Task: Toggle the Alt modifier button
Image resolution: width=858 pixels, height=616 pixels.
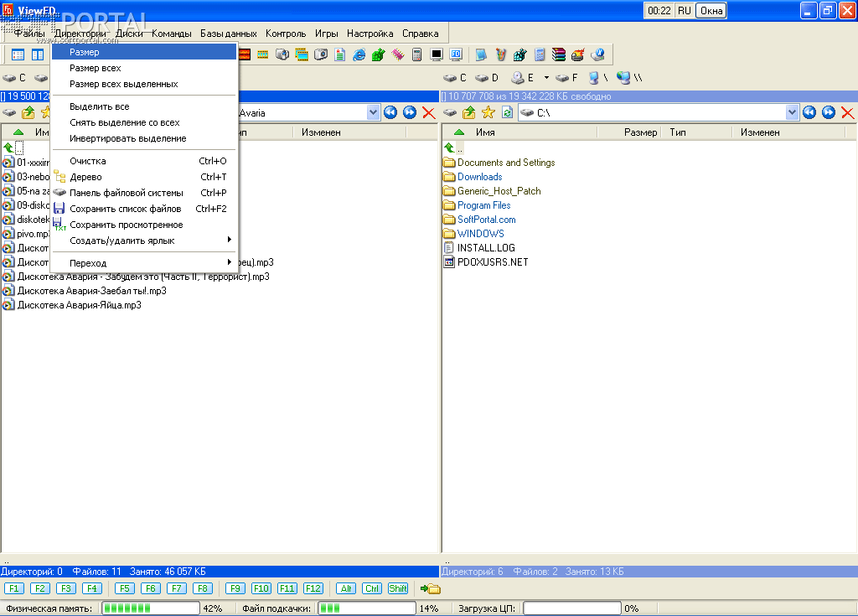Action: point(346,588)
